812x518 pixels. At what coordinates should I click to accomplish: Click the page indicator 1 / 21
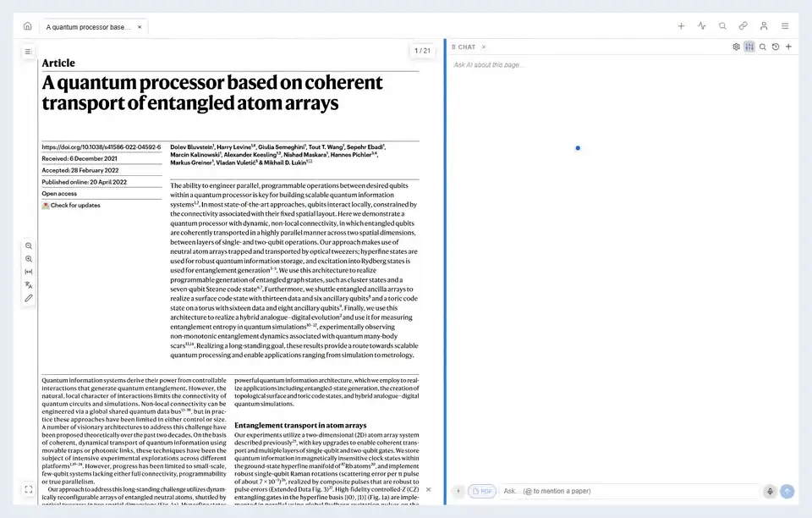[x=423, y=51]
